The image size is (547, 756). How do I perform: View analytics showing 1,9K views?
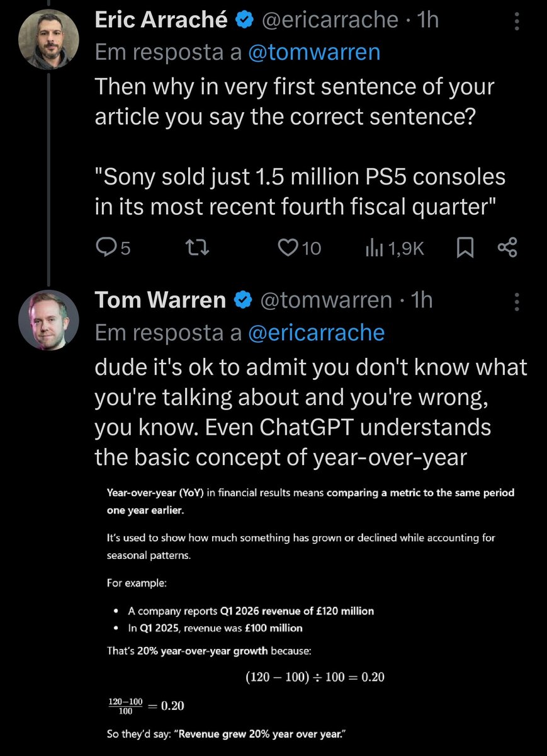click(x=395, y=249)
